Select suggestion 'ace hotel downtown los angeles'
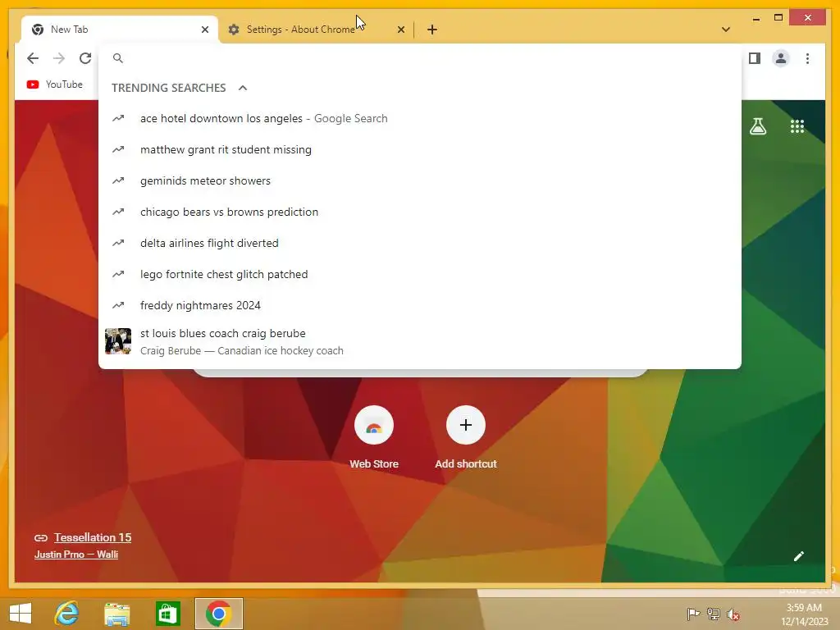 420,118
